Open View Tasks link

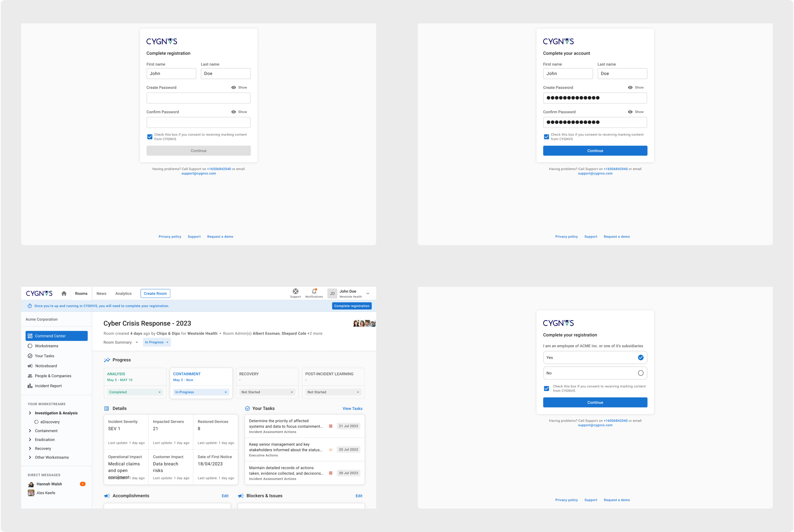pos(352,408)
